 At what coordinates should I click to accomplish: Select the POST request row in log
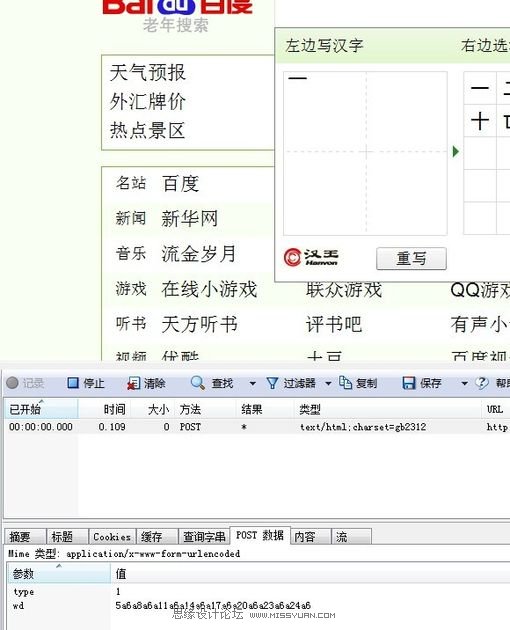coord(256,427)
